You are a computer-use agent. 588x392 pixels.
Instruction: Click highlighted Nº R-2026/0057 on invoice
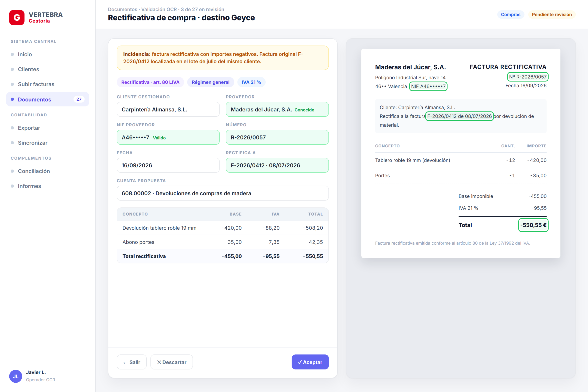(x=528, y=77)
